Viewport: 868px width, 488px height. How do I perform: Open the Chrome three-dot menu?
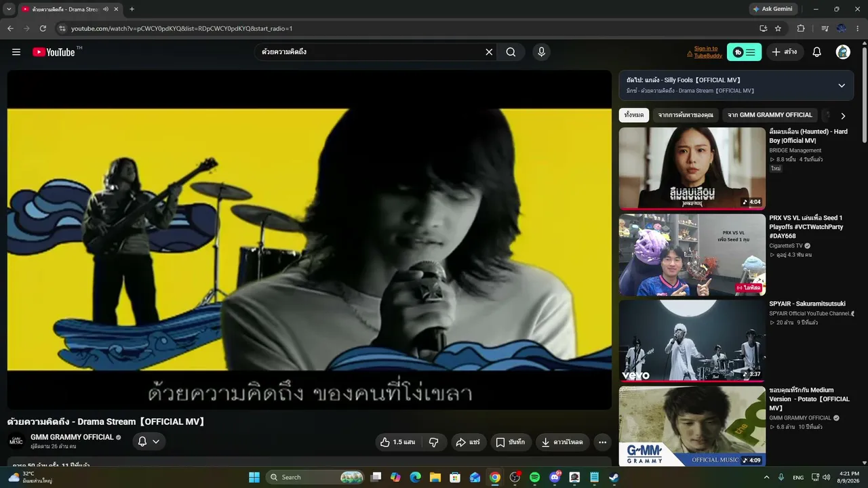(x=858, y=28)
